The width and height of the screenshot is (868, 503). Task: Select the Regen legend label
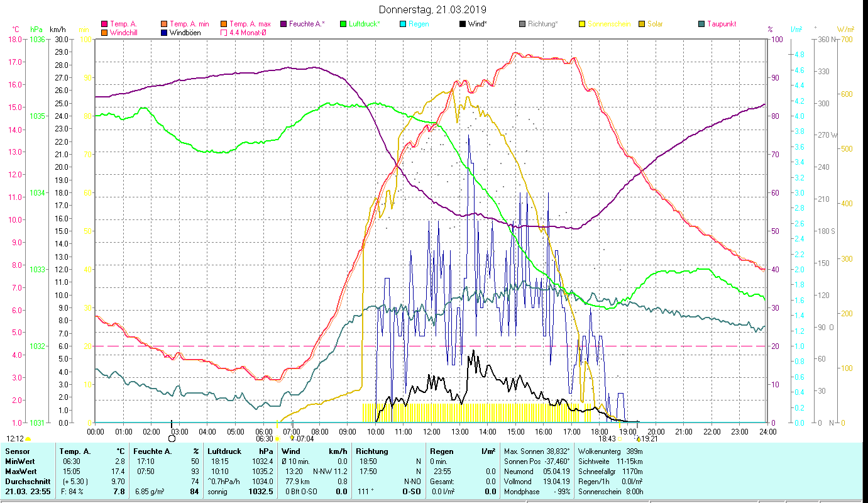[x=419, y=24]
